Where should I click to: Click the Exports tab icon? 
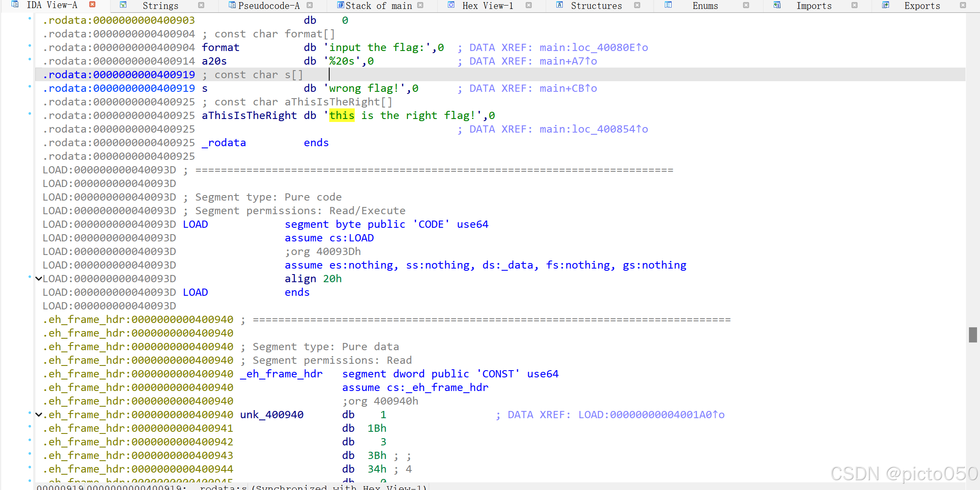[886, 5]
